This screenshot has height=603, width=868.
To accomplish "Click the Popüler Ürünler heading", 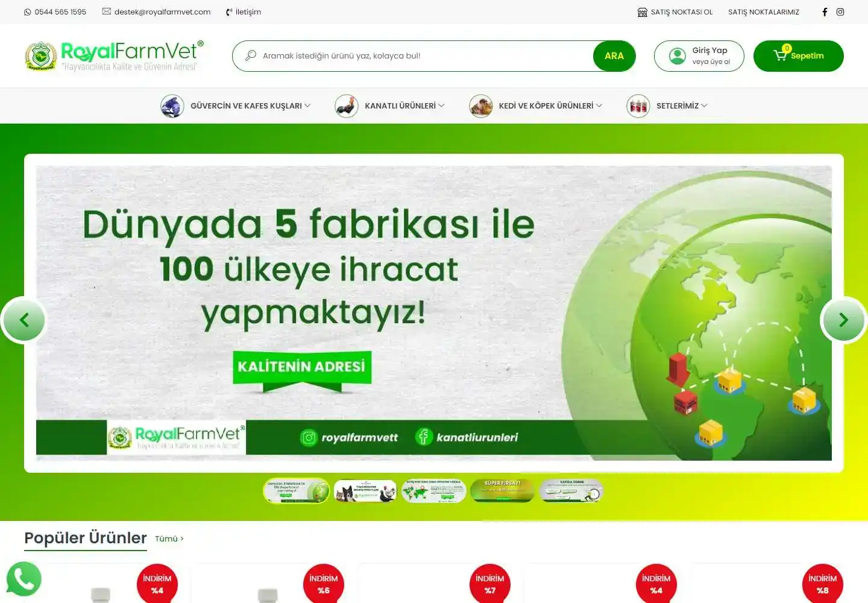I will (x=86, y=538).
